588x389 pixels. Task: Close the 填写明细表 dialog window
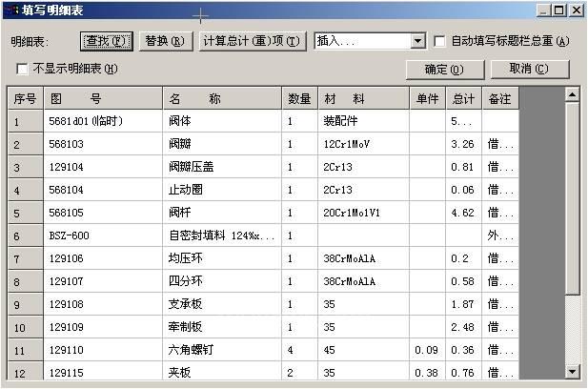click(577, 10)
